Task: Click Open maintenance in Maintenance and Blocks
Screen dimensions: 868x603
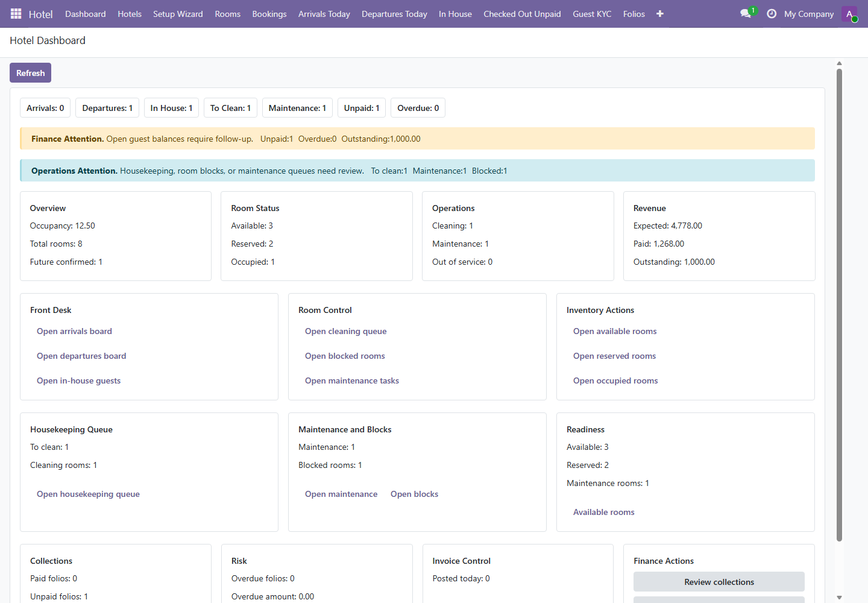Action: pos(341,494)
